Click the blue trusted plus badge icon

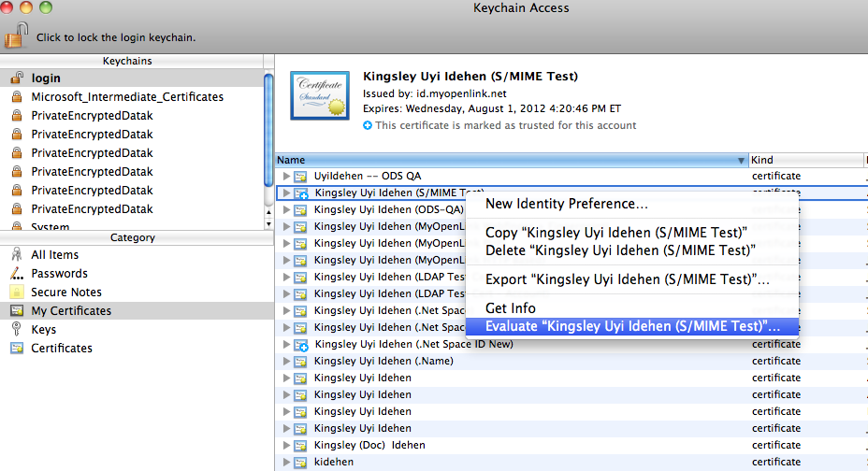[x=368, y=125]
